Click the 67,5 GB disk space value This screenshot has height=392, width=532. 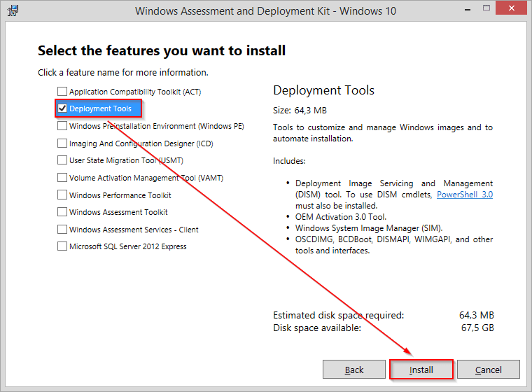[x=477, y=328]
